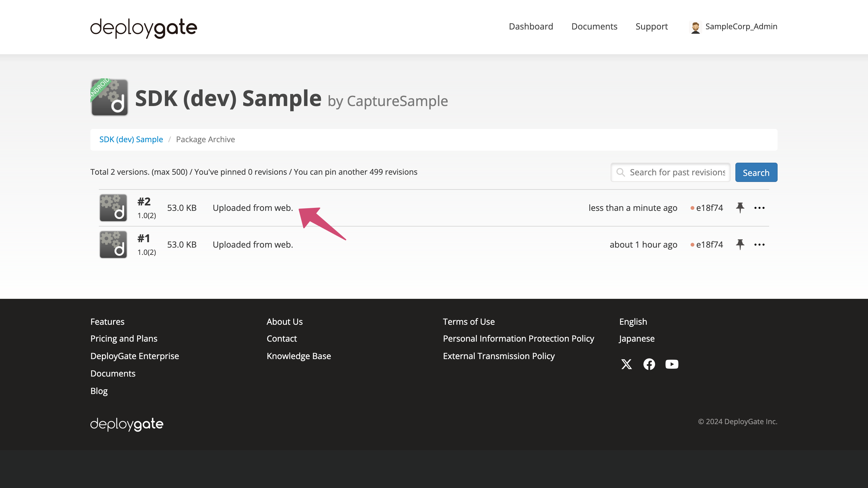868x488 pixels.
Task: Click revision #2 package thumbnail
Action: (x=113, y=208)
